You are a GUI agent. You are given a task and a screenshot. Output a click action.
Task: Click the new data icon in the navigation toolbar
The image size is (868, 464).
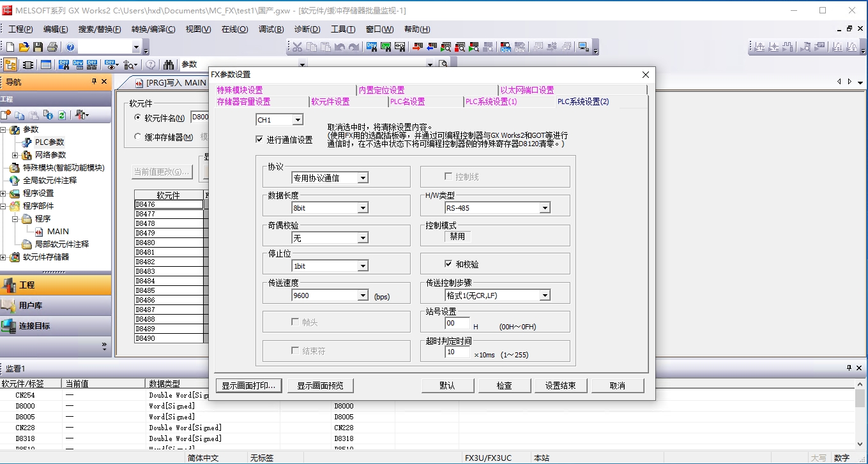coord(6,115)
